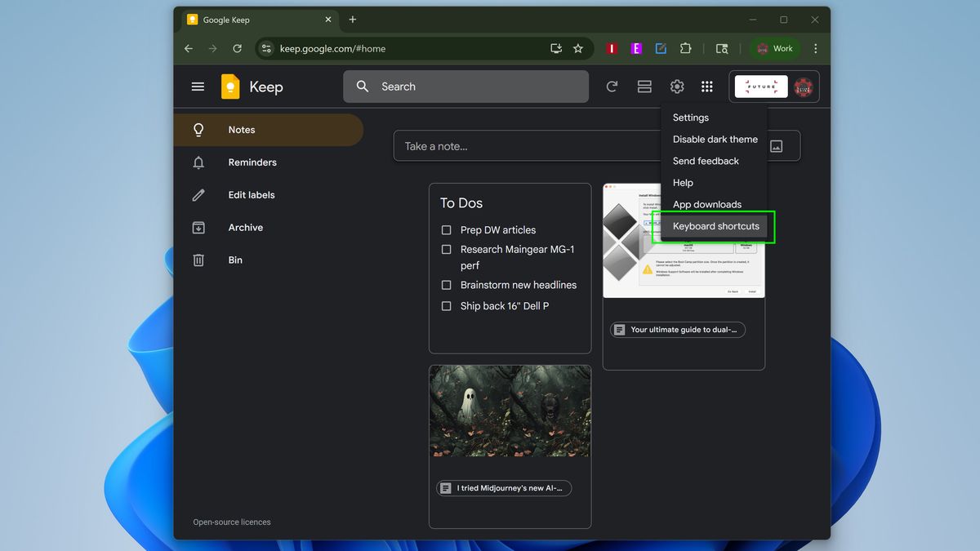This screenshot has height=551, width=980.
Task: Click the Open-source licences link
Action: pyautogui.click(x=232, y=522)
